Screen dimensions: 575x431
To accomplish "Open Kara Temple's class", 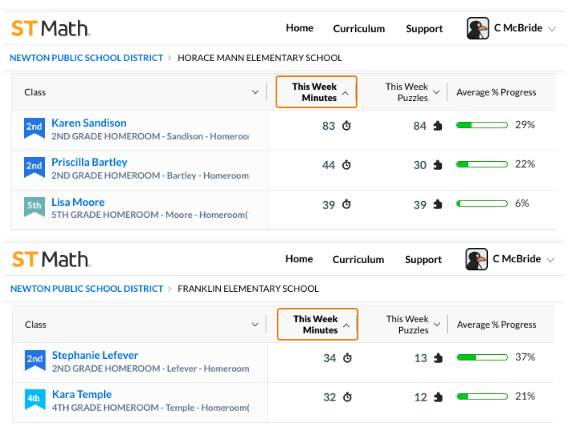I will (x=82, y=394).
